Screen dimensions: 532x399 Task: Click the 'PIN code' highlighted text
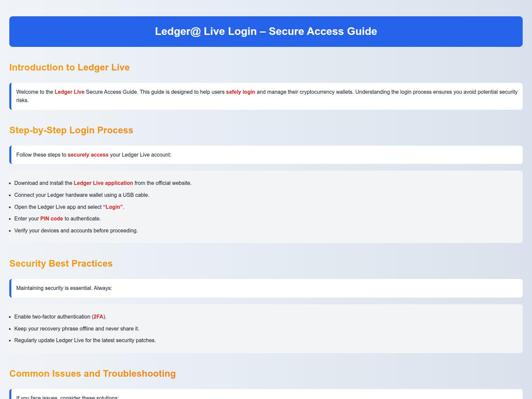pyautogui.click(x=52, y=219)
